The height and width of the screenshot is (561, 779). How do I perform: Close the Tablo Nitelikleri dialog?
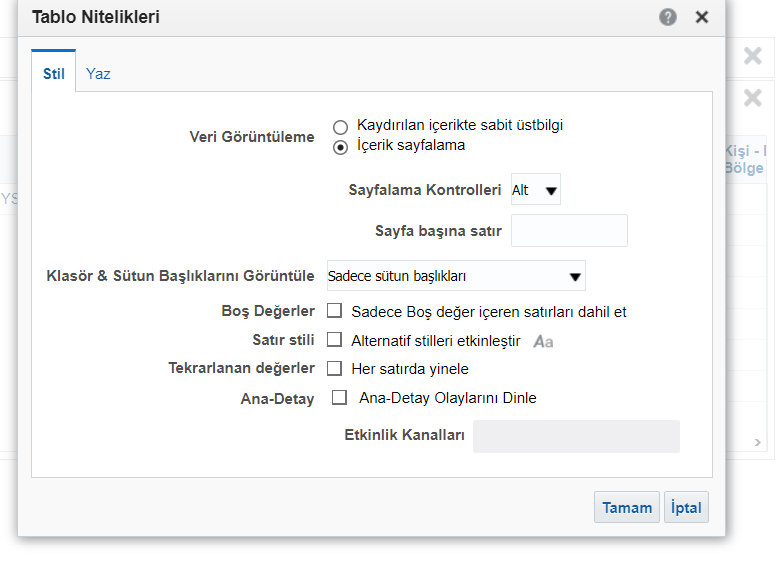(702, 17)
